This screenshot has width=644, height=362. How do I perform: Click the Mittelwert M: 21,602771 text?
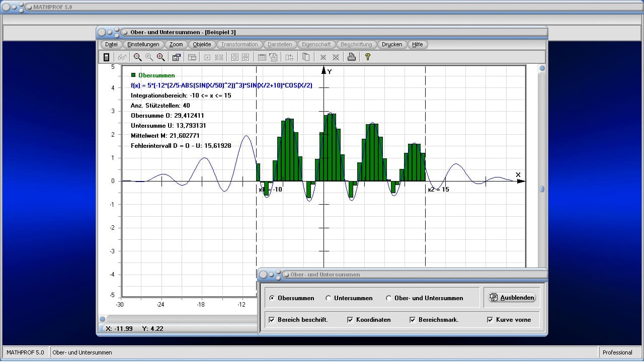pyautogui.click(x=165, y=136)
